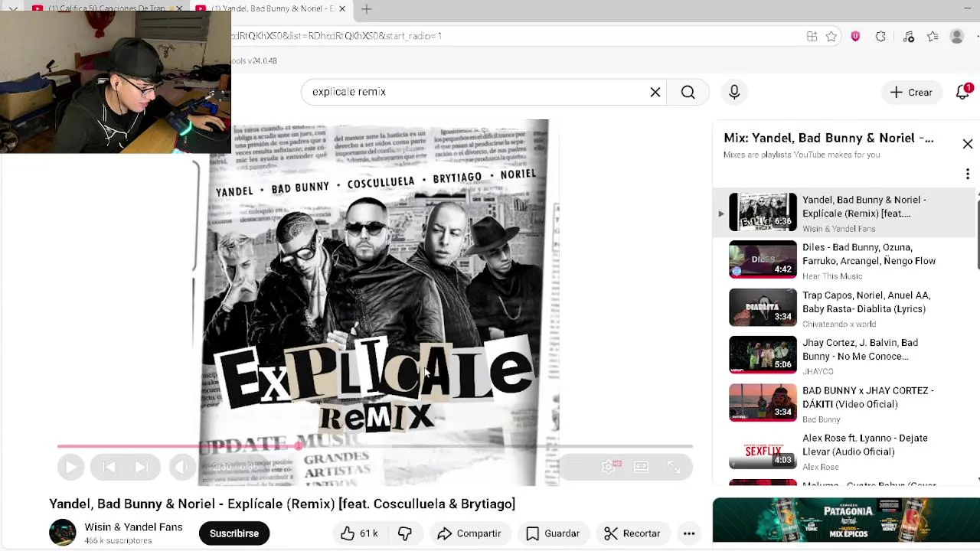The height and width of the screenshot is (551, 980).
Task: Click the video play button
Action: coord(70,467)
